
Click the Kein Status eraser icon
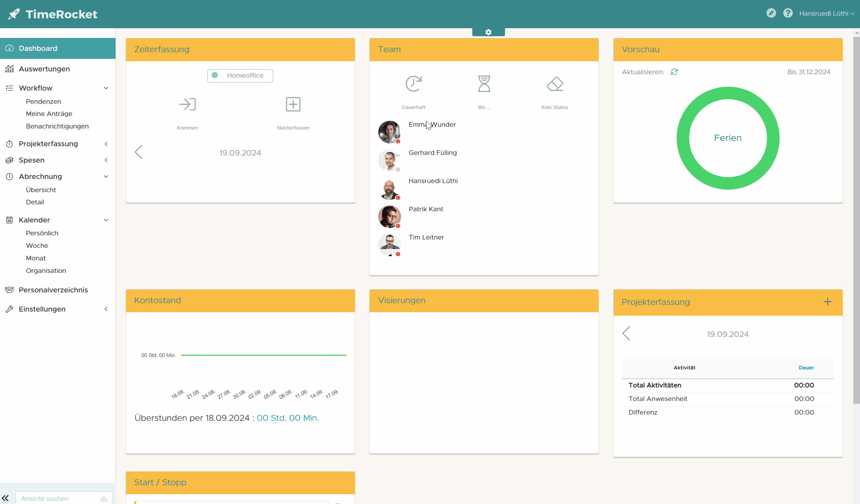click(x=555, y=84)
